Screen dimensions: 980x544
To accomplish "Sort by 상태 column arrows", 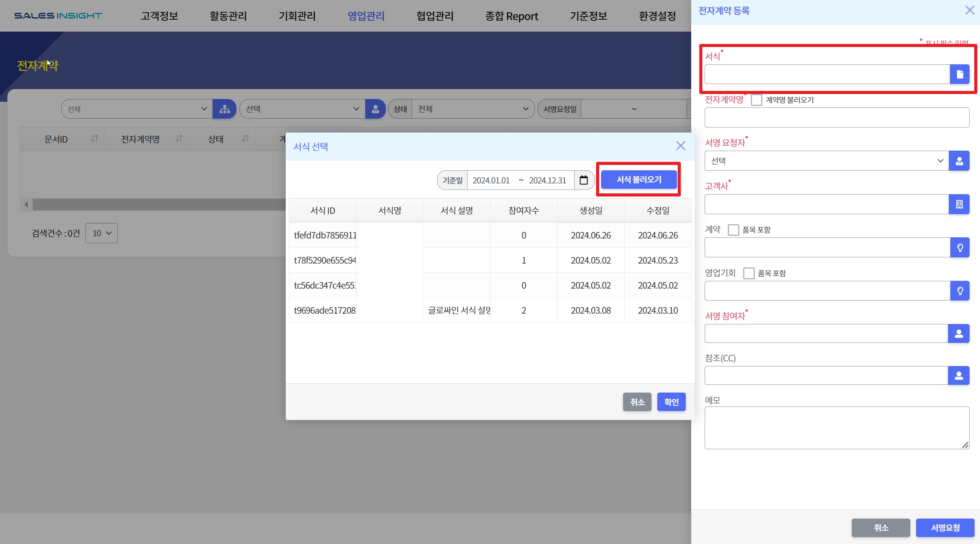I will coord(245,138).
